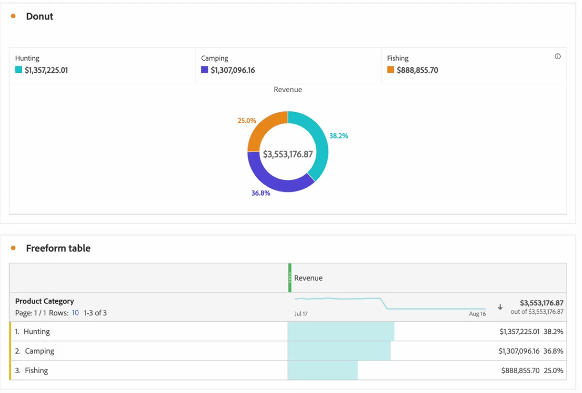582x393 pixels.
Task: Click the info icon in Donut legend
Action: (558, 56)
